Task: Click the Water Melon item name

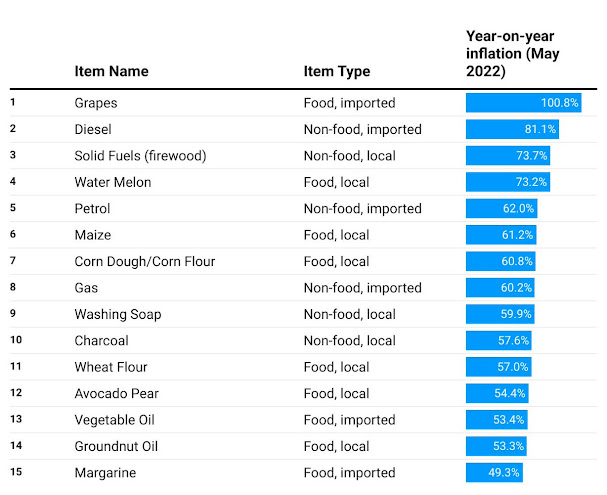Action: click(108, 182)
